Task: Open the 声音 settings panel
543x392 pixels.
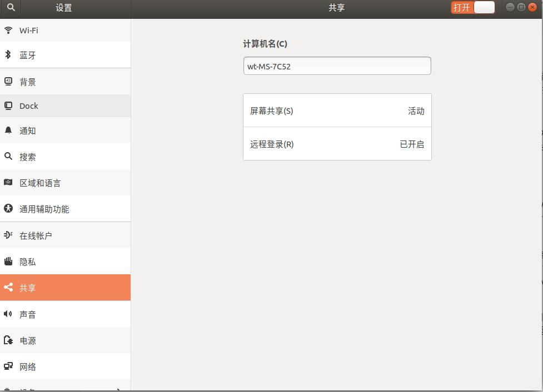Action: pos(66,314)
